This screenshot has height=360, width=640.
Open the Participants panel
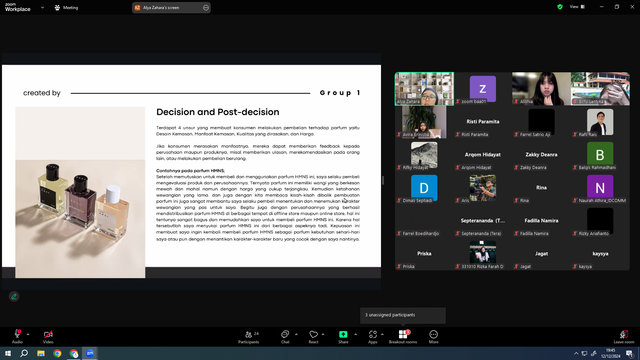pos(249,337)
